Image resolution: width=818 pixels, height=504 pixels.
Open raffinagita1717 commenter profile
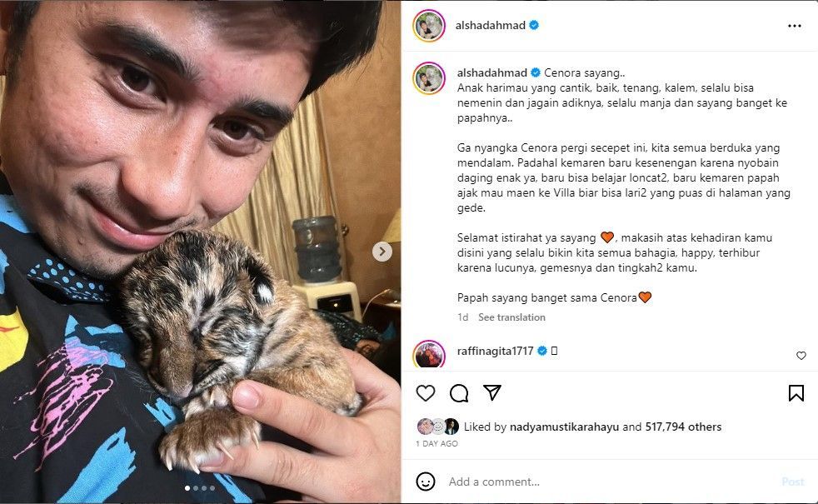(495, 351)
